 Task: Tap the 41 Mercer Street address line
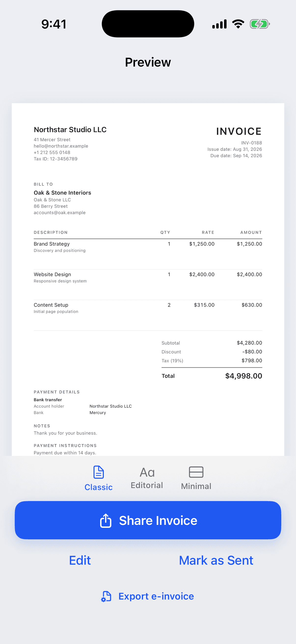(x=52, y=140)
